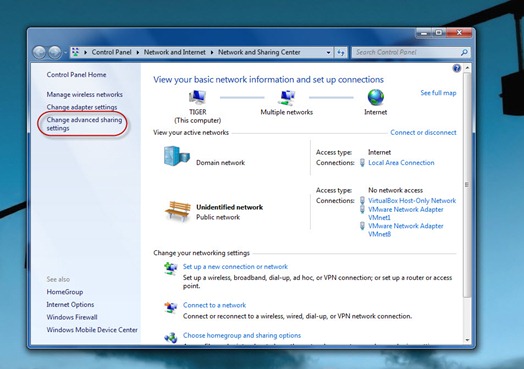Click the Refresh button beside address bar

341,52
